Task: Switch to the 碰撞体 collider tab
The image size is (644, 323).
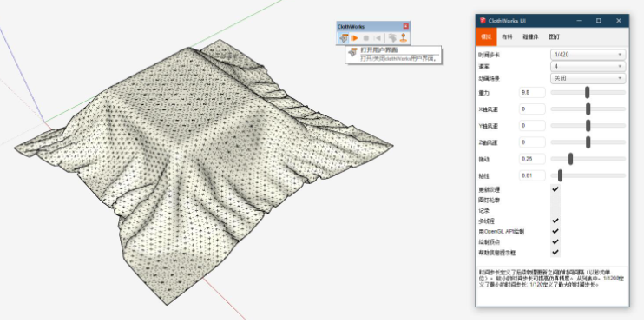Action: coord(530,36)
